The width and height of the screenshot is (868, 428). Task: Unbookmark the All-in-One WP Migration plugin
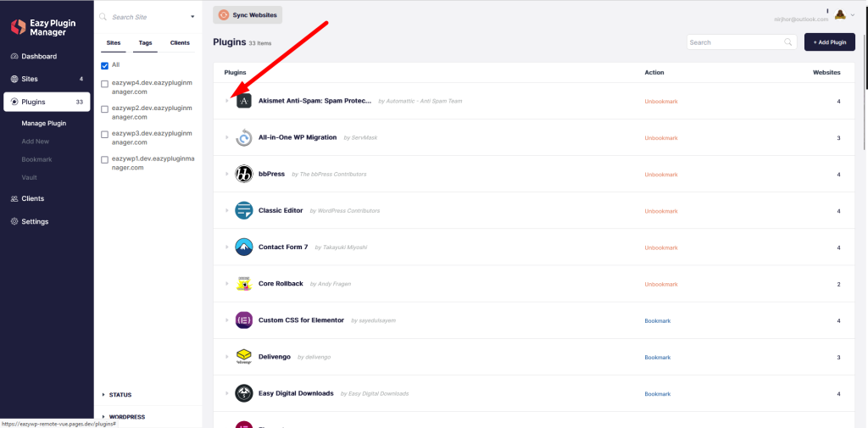[661, 138]
